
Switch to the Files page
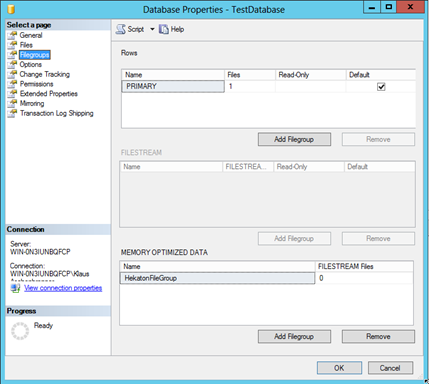26,45
